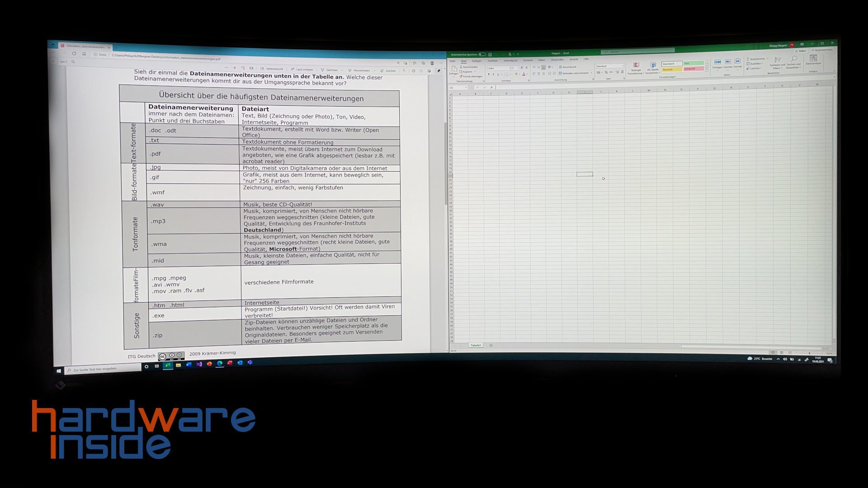
Task: Open the Seitenlayout ribbon tab
Action: pyautogui.click(x=510, y=60)
